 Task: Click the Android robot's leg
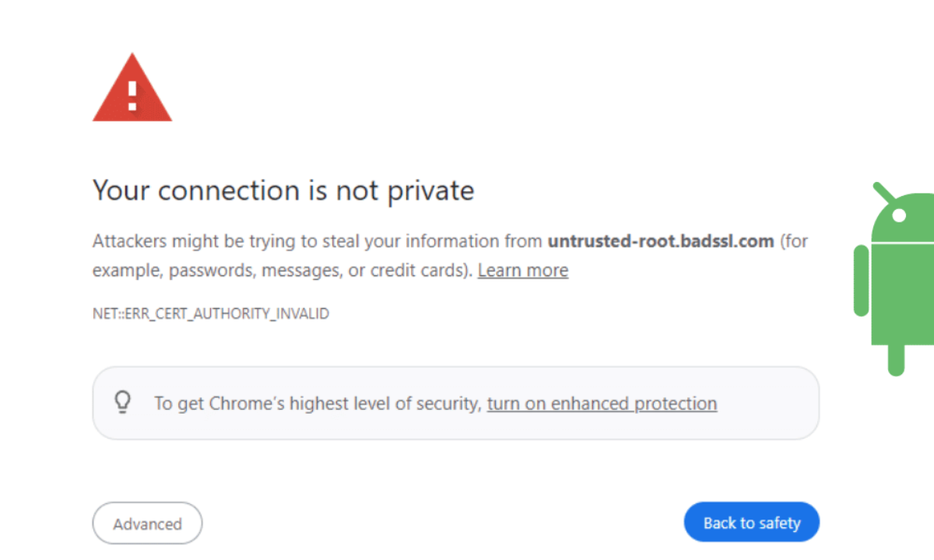point(897,359)
